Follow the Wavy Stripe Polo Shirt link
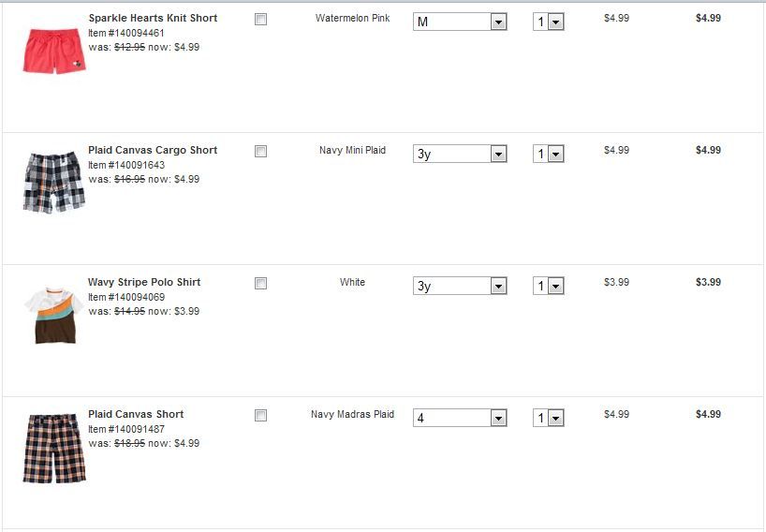The width and height of the screenshot is (766, 532). (x=144, y=282)
